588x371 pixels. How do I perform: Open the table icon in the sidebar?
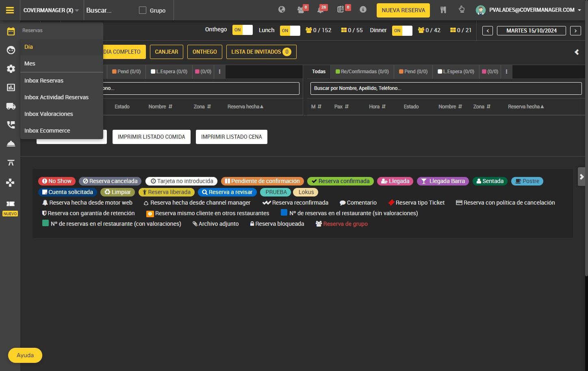11,163
